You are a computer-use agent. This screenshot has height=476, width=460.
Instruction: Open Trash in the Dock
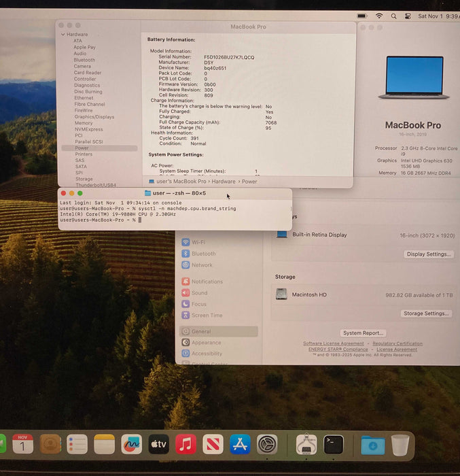pos(400,445)
